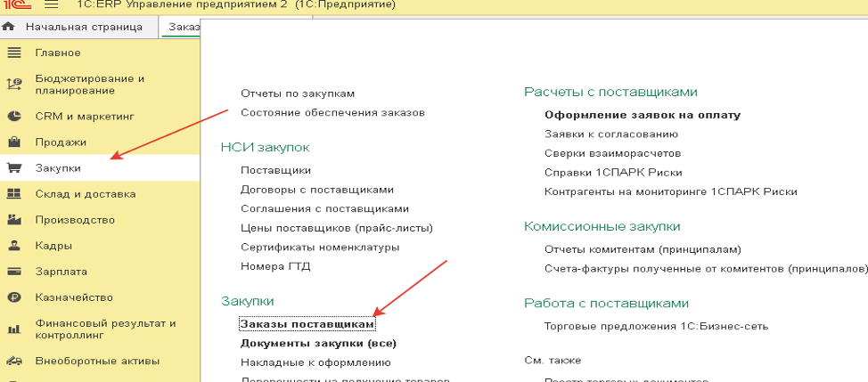This screenshot has height=382, width=868.
Task: Open Номера ГТД
Action: click(x=275, y=266)
